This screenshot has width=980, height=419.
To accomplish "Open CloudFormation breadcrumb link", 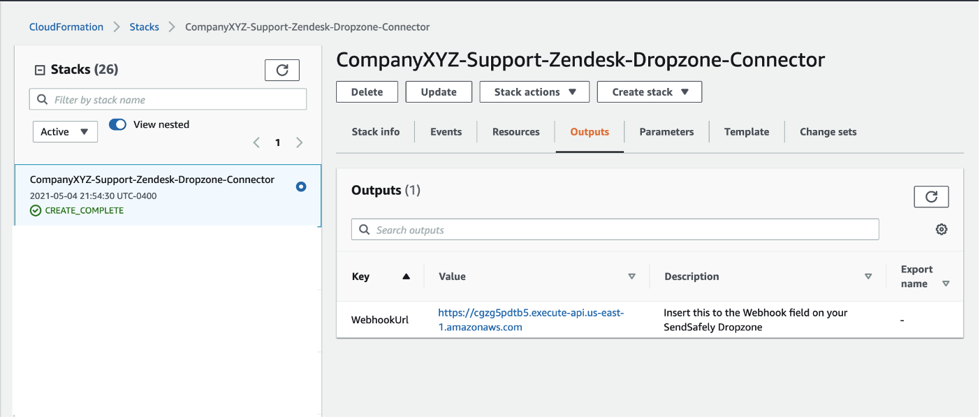I will (66, 27).
